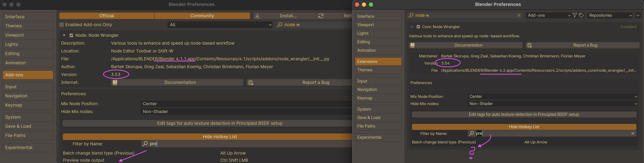Collapse the "Node: Node Wrangler" disclosure triangle
This screenshot has width=644, height=163.
point(64,36)
